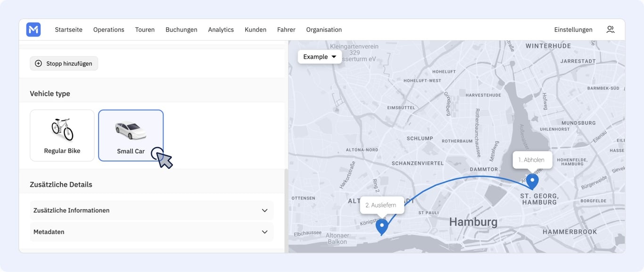Click the ST PAULI map label
This screenshot has height=272, width=644.
[x=429, y=213]
